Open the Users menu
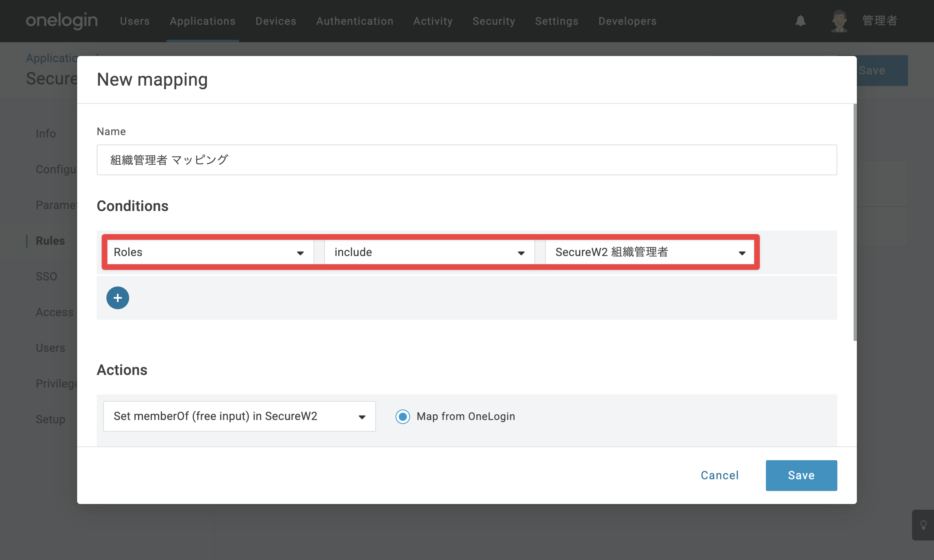This screenshot has height=560, width=934. coord(135,21)
